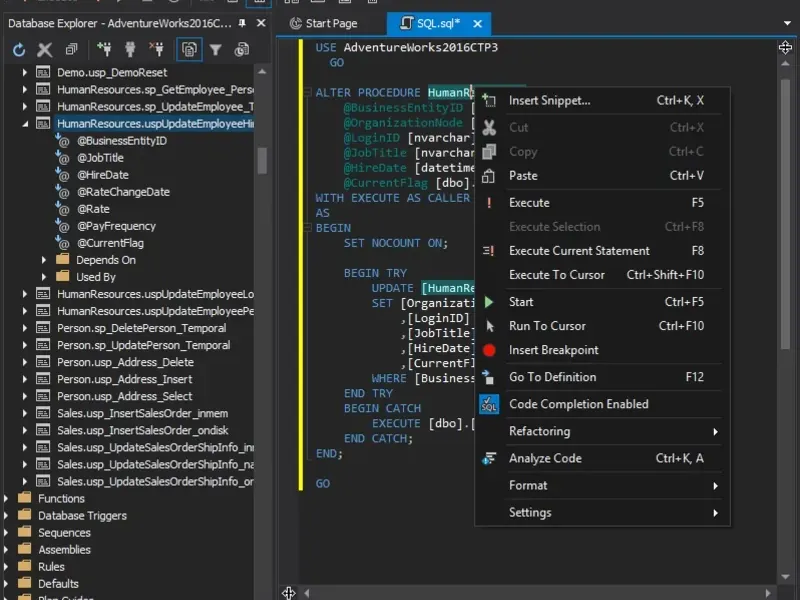Select the @PayFrequency parameter in tree
Viewport: 800px width, 600px height.
click(x=116, y=226)
